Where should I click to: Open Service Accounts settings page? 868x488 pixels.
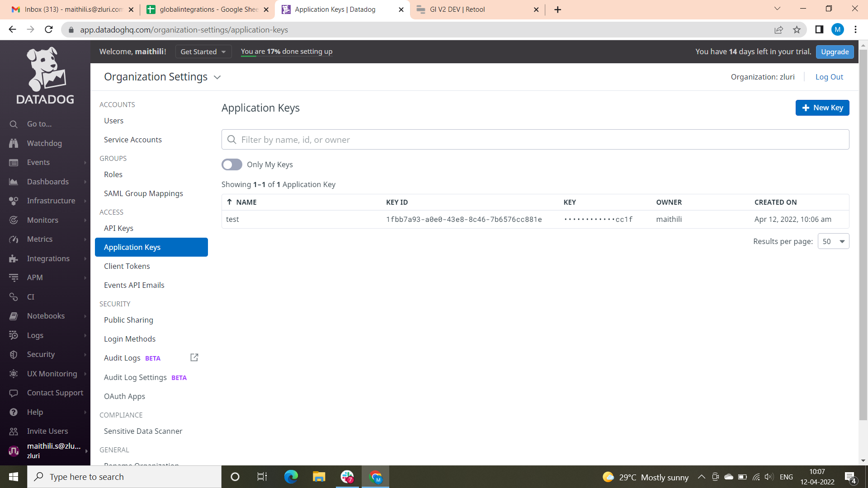[133, 140]
